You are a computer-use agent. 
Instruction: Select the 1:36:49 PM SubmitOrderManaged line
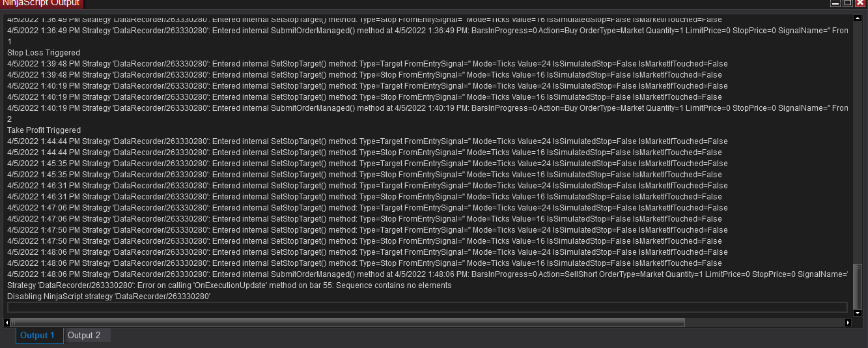(x=427, y=31)
